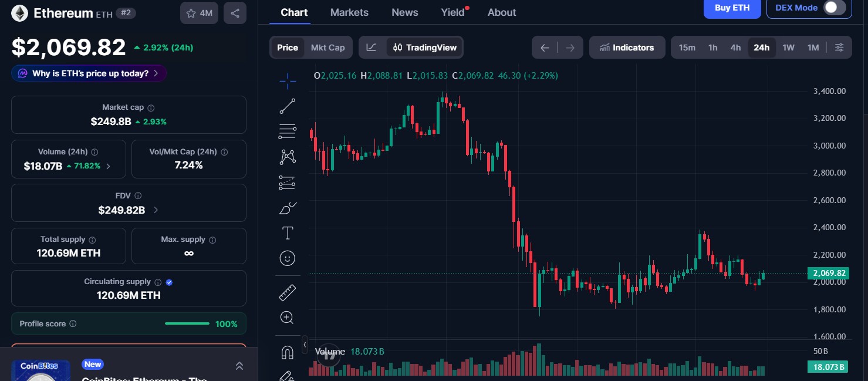
Task: Activate the chart Zoom In tool
Action: click(287, 317)
